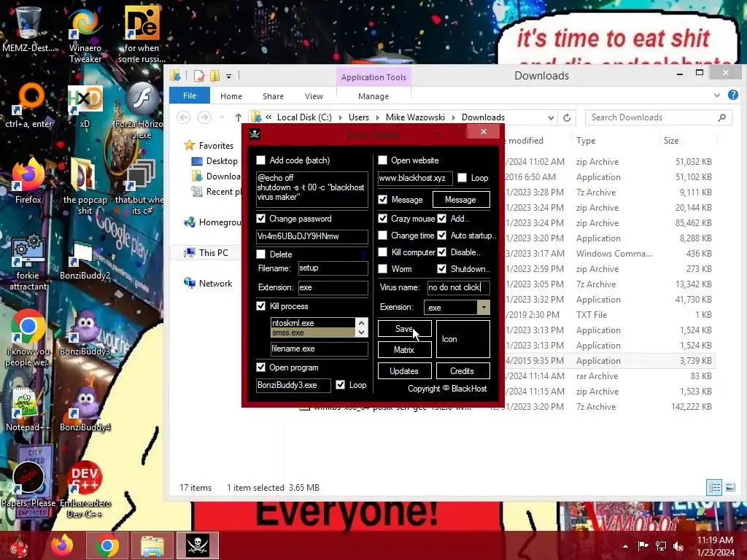Click the Up one level arrow in Explorer

click(239, 117)
